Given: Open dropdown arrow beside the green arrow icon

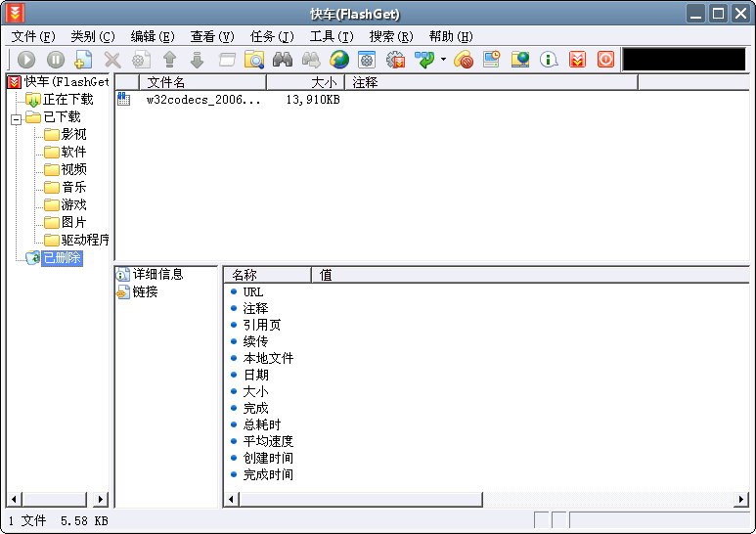Looking at the screenshot, I should point(443,60).
